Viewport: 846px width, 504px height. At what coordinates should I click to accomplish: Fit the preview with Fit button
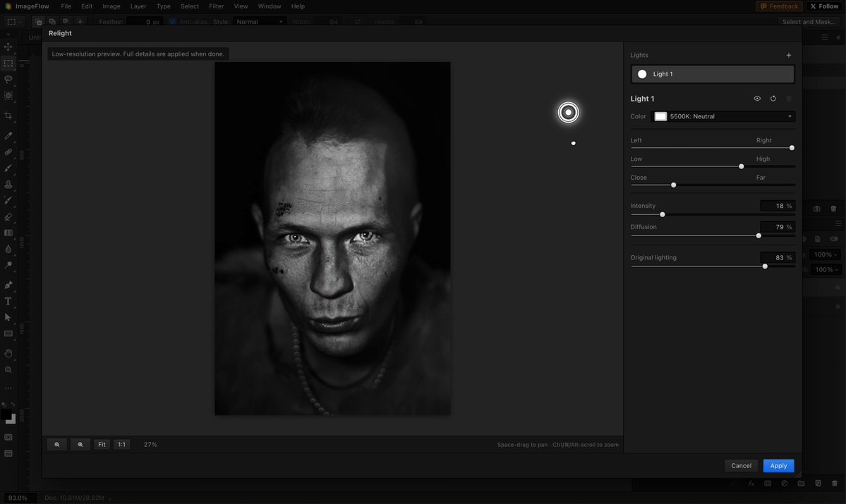point(102,445)
